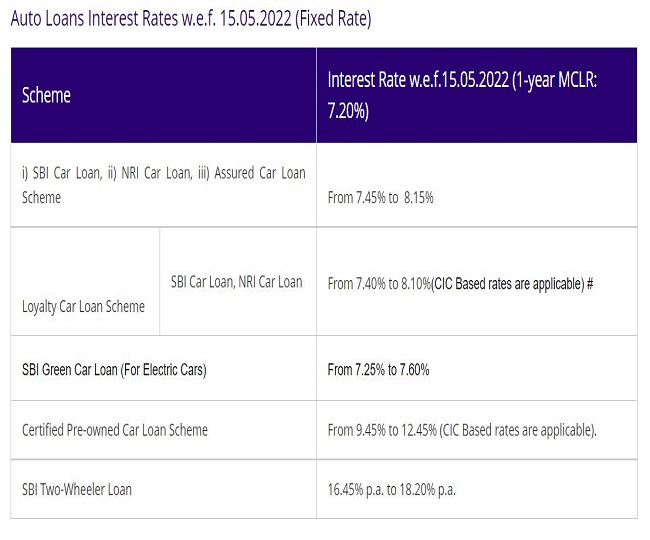Viewport: 650px width, 540px height.
Task: Click the (Fixed Rate) text in the title
Action: pos(333,20)
